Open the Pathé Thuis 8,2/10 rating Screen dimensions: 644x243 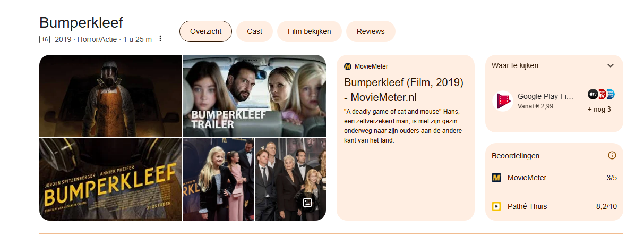click(x=554, y=206)
